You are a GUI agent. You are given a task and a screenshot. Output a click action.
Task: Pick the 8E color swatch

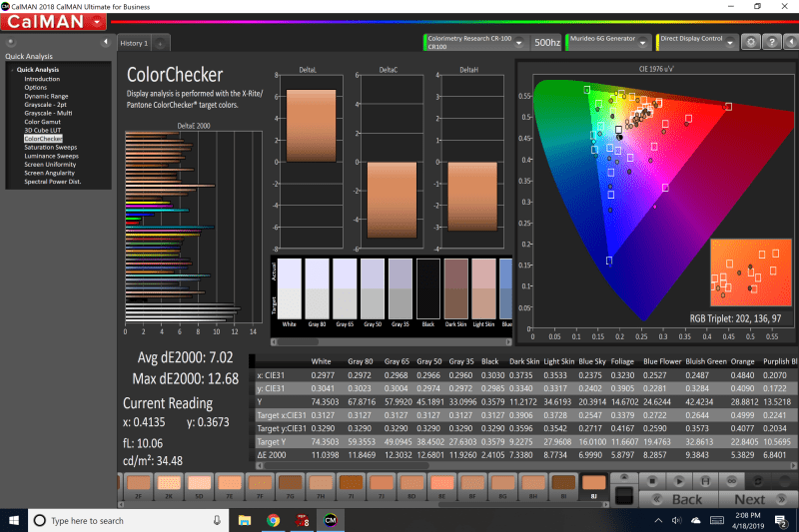pyautogui.click(x=441, y=486)
